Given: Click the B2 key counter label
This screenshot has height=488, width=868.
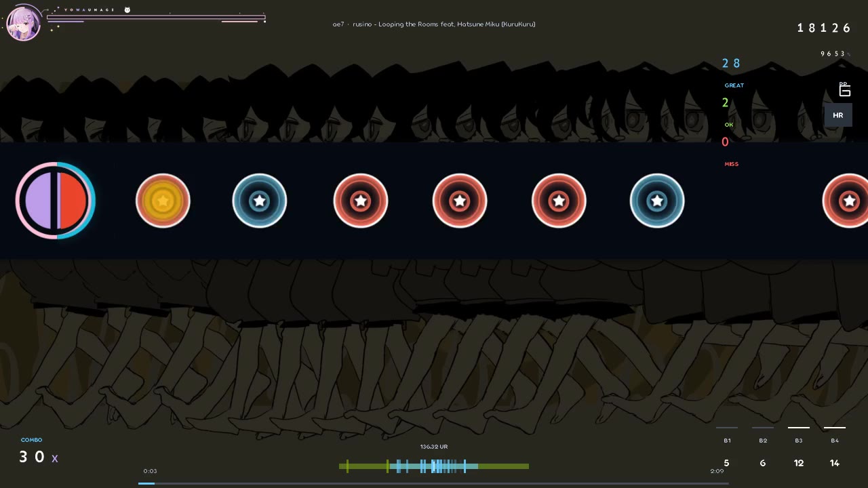Looking at the screenshot, I should 763,441.
